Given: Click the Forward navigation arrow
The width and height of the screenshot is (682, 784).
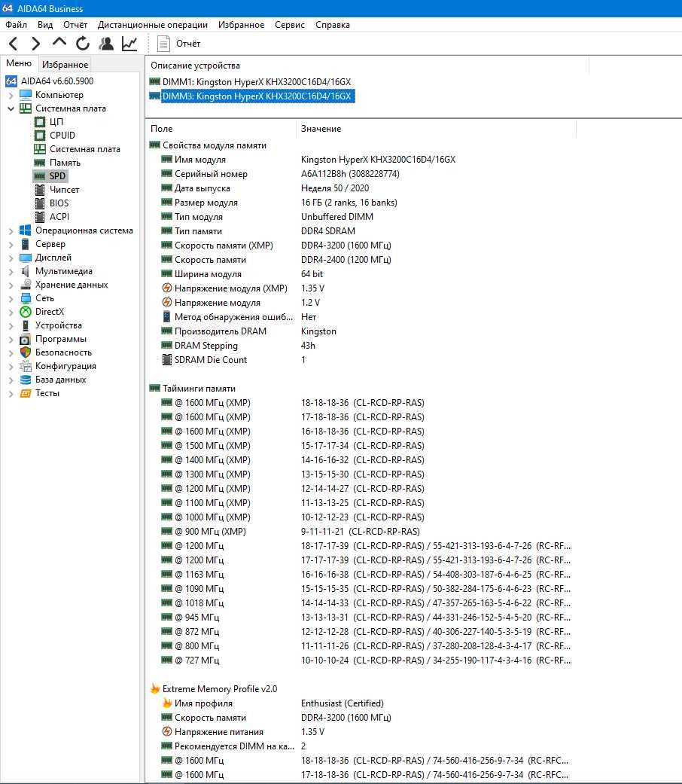Looking at the screenshot, I should [x=35, y=44].
